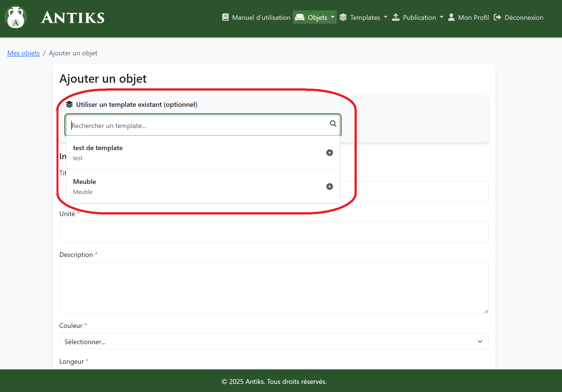Click the upload icon beside Publication
Screen dimensions: 562x392
(x=396, y=17)
